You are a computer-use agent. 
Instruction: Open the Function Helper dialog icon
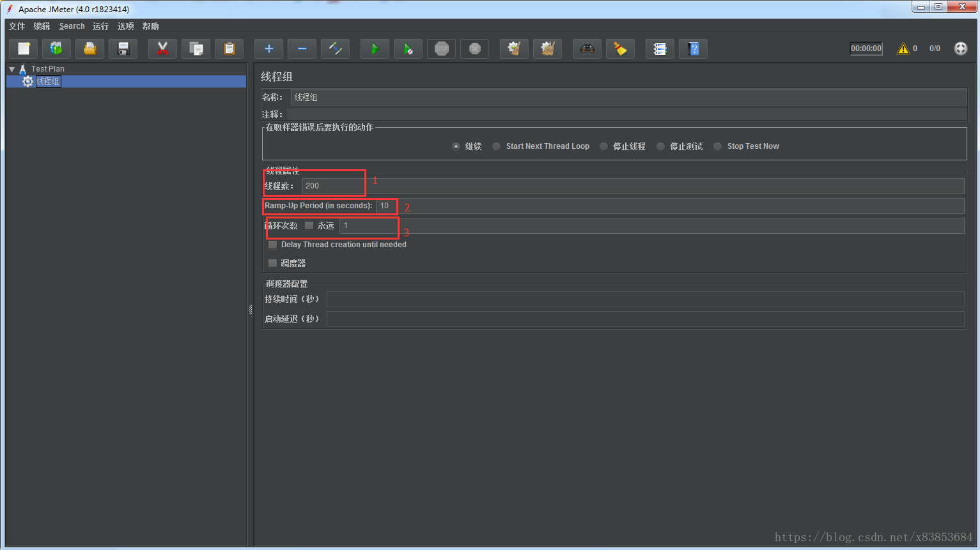(x=660, y=49)
